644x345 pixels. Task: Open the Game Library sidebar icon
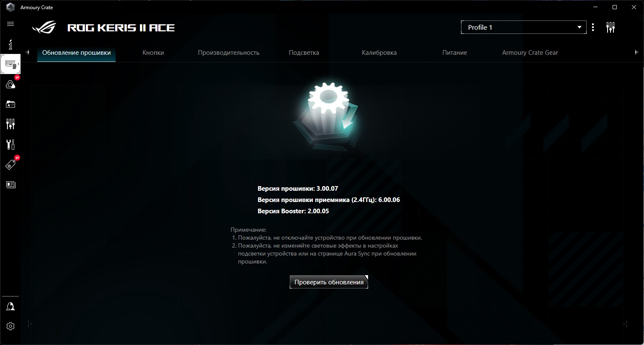pos(10,104)
